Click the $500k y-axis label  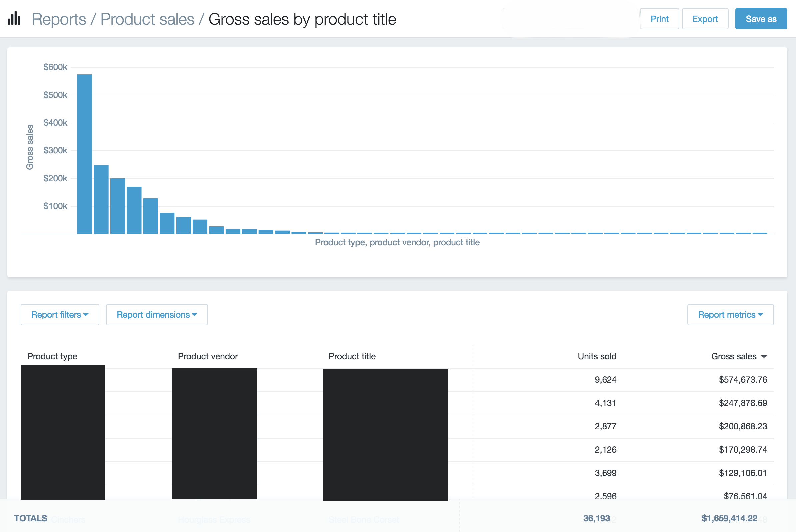(55, 95)
